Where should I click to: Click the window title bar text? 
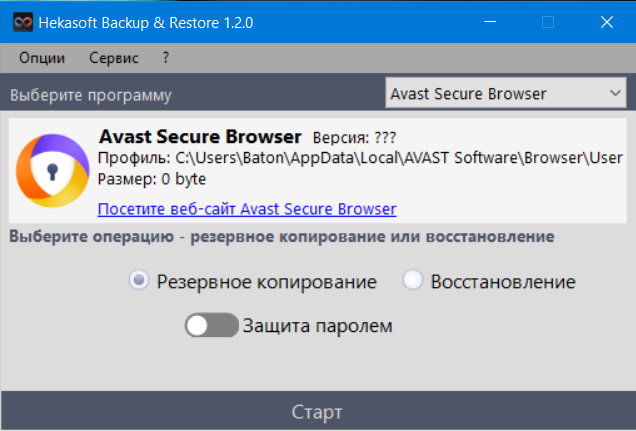[x=146, y=23]
